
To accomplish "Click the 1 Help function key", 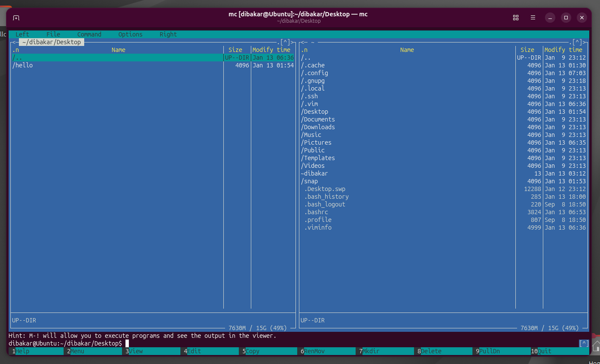I will pyautogui.click(x=37, y=351).
